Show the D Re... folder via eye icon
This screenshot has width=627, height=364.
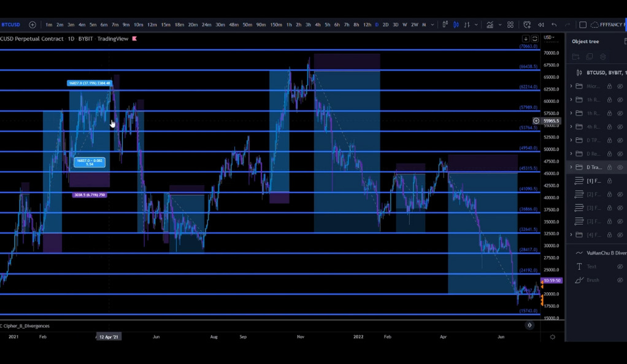pos(620,154)
